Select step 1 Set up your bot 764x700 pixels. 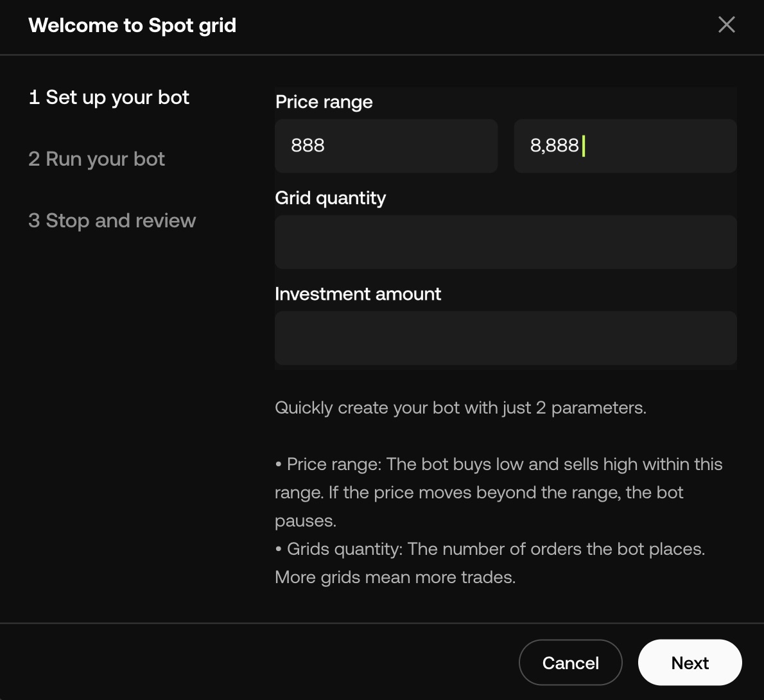(109, 98)
